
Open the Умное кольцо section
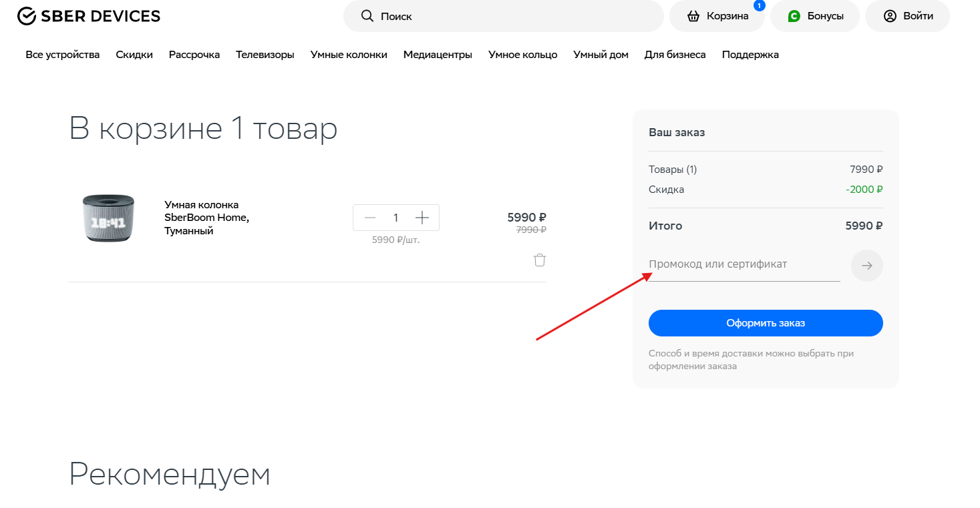tap(523, 55)
